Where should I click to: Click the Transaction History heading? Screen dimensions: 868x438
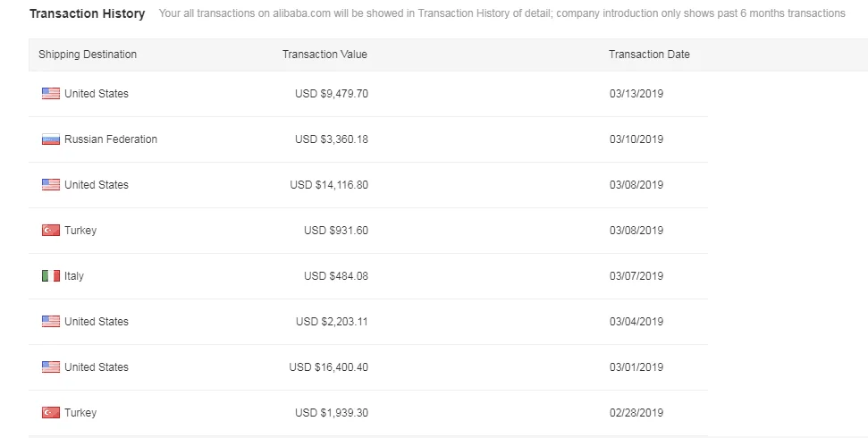[87, 14]
